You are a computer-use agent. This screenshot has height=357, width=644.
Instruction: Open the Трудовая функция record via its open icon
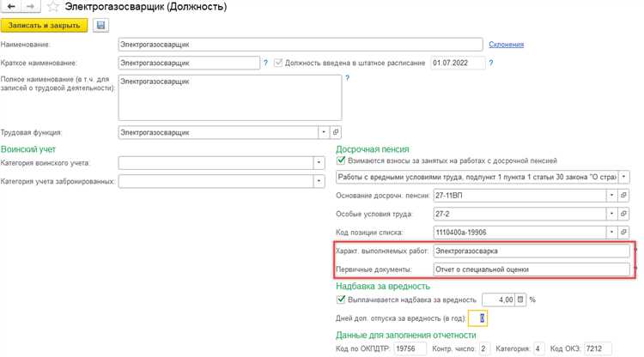336,132
